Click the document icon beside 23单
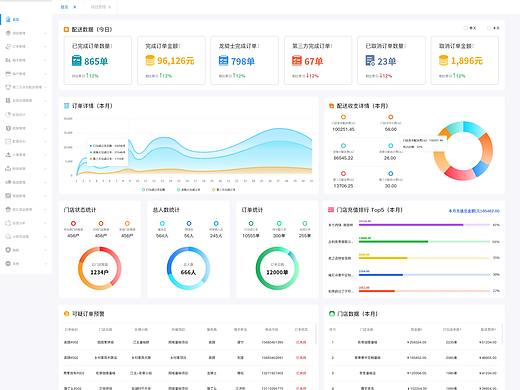This screenshot has width=520, height=390. [x=370, y=60]
